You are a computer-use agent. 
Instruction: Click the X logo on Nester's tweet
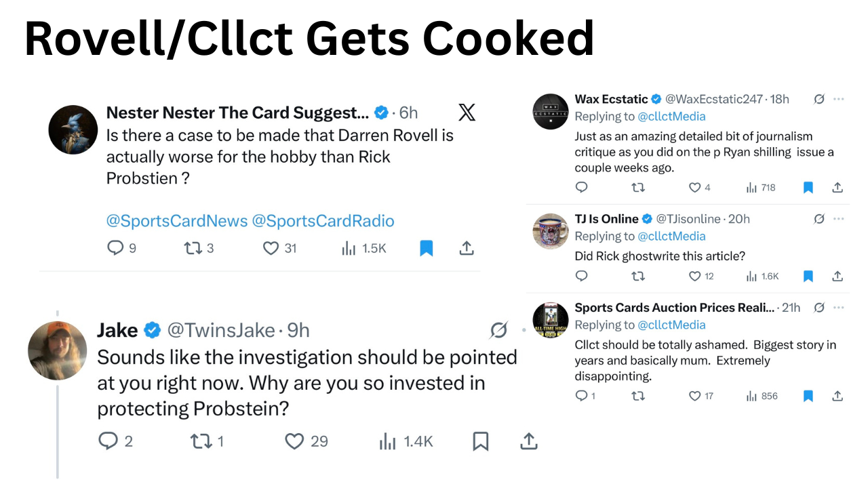click(467, 113)
